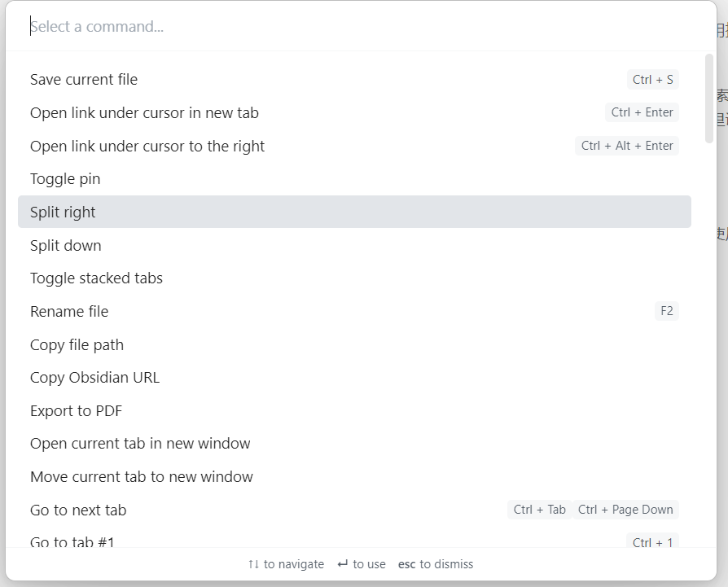Click the highlighted "Split right" command
The width and height of the screenshot is (728, 587).
[x=63, y=212]
